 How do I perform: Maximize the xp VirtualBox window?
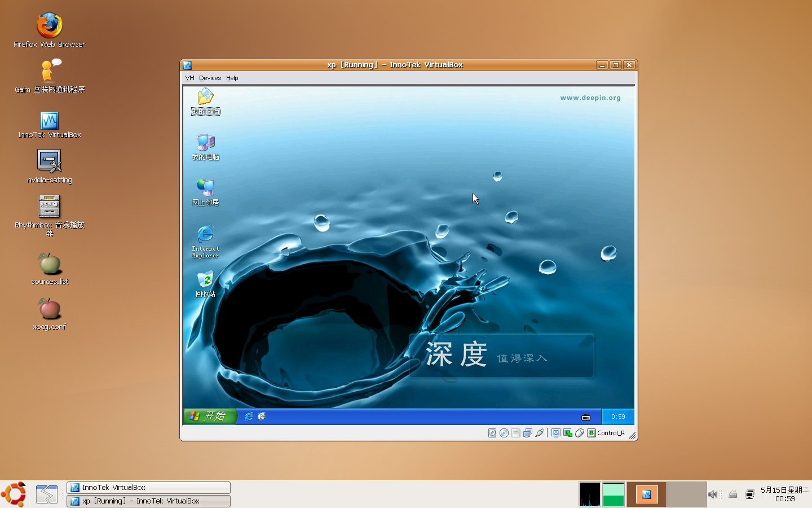tap(616, 65)
